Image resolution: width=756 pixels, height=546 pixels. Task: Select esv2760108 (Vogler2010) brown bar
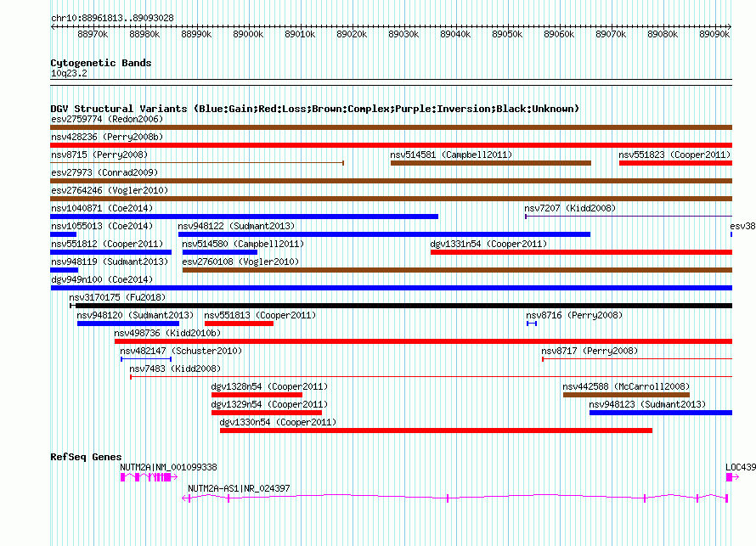click(x=458, y=270)
